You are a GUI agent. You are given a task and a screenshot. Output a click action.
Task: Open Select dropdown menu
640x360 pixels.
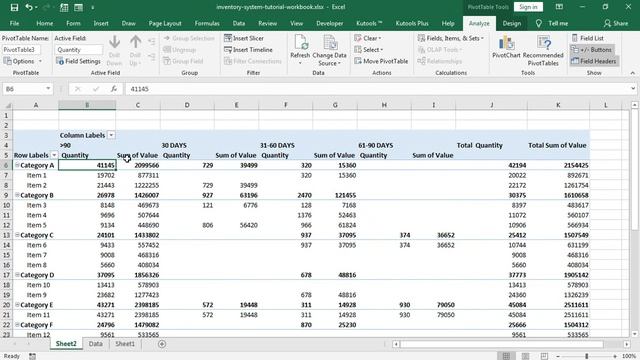click(x=369, y=50)
